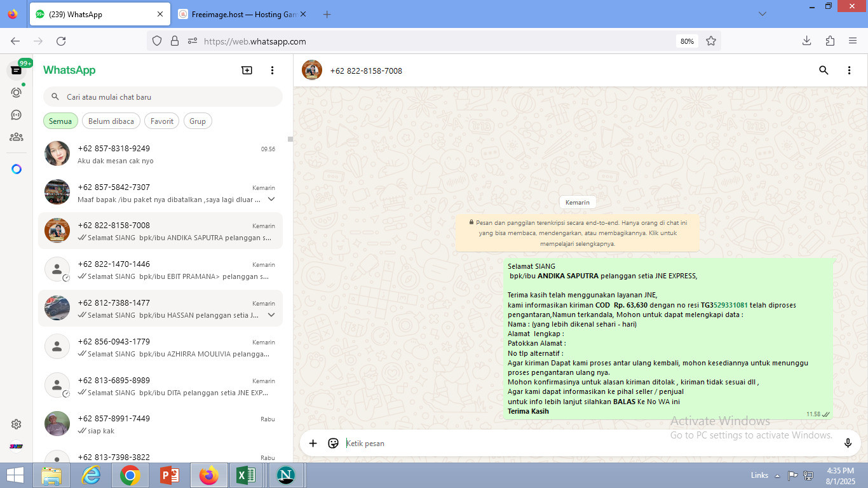Screen dimensions: 868x488
Task: Click the 80% zoom level indicator
Action: tap(687, 41)
